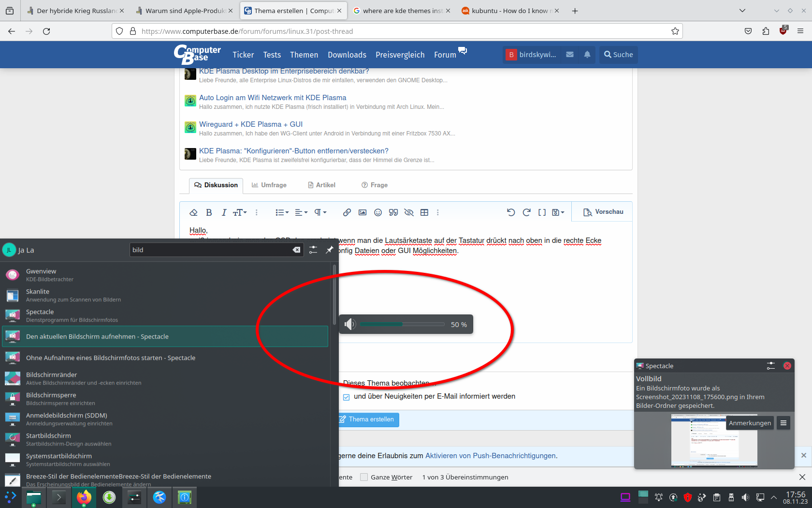
Task: Click the speaker icon in volume OSD
Action: click(349, 324)
